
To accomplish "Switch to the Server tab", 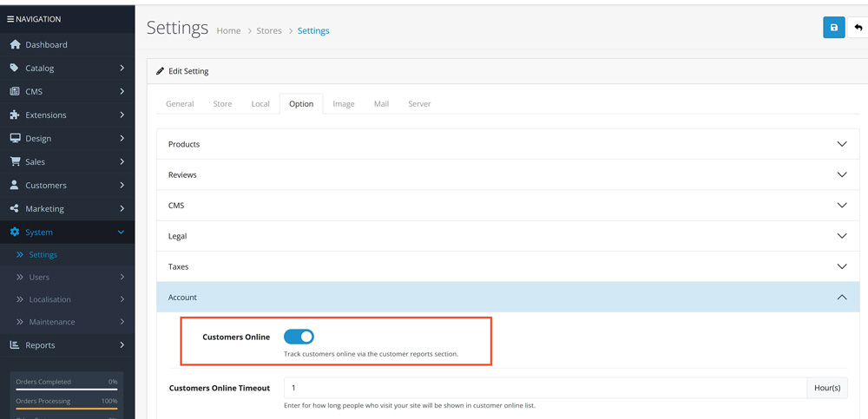I will [419, 104].
